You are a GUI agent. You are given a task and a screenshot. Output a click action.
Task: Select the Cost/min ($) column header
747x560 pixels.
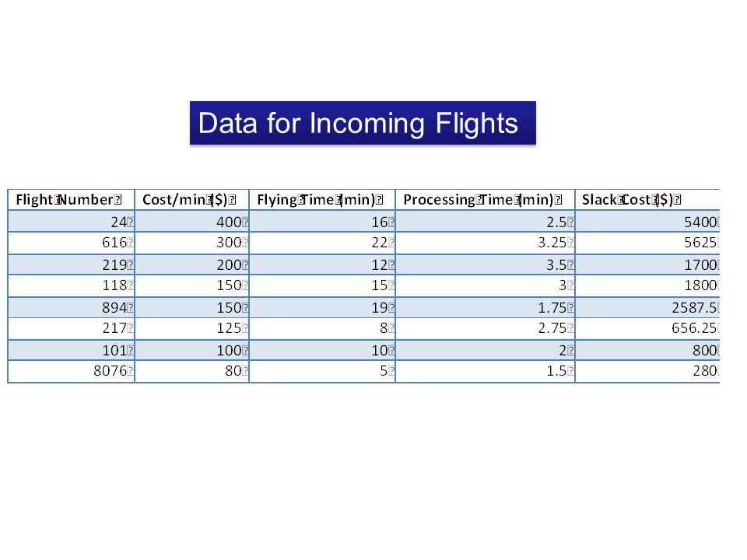[192, 200]
